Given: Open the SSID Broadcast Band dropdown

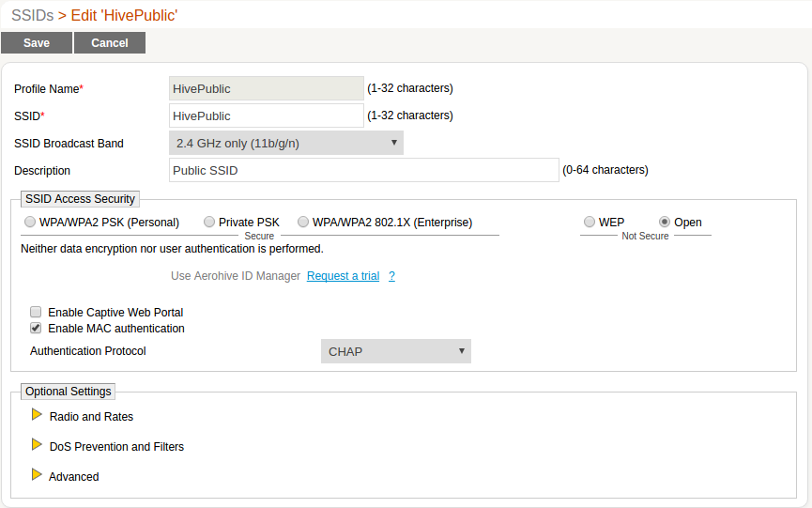Looking at the screenshot, I should click(285, 144).
